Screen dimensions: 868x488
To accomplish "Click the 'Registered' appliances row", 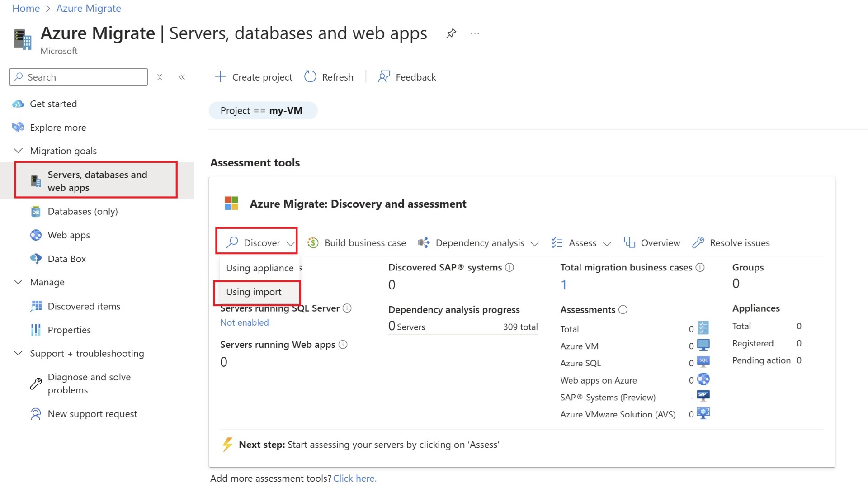I will (767, 343).
